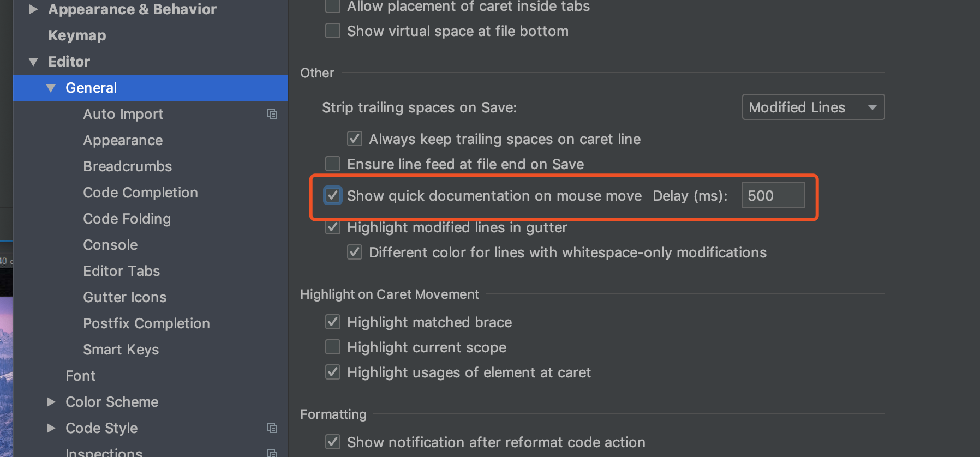Select Code Completion in settings tree
Viewport: 980px width, 457px height.
(140, 193)
